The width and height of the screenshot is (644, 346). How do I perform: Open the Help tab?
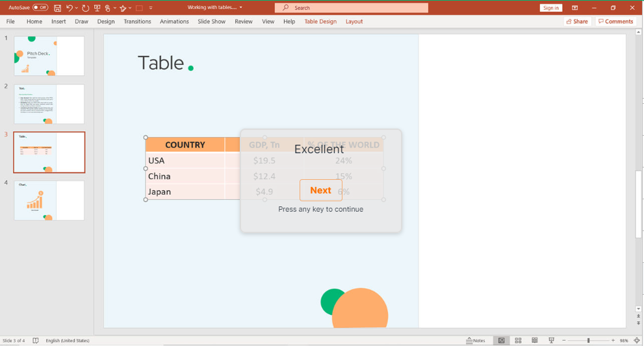[289, 21]
